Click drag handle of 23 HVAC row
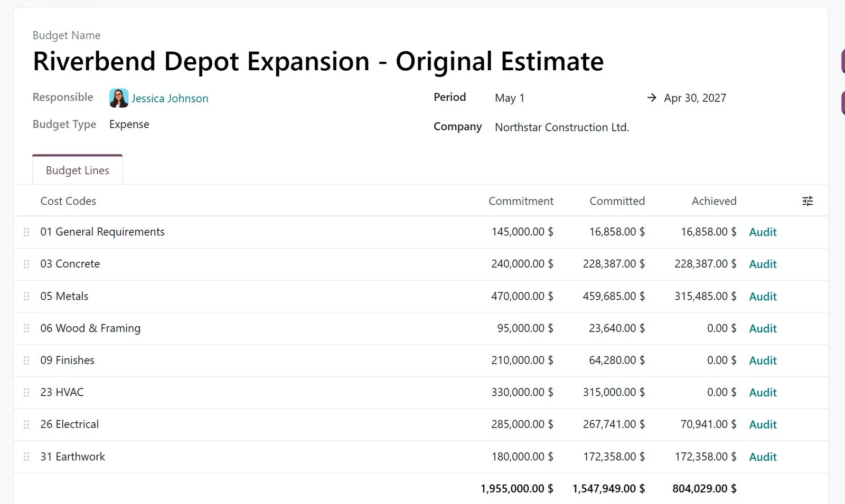This screenshot has height=504, width=845. coord(26,393)
